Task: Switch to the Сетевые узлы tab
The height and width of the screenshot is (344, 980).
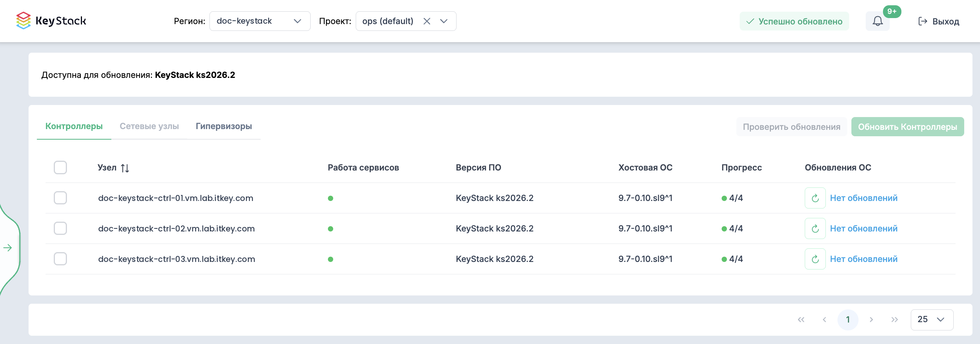Action: click(x=149, y=126)
